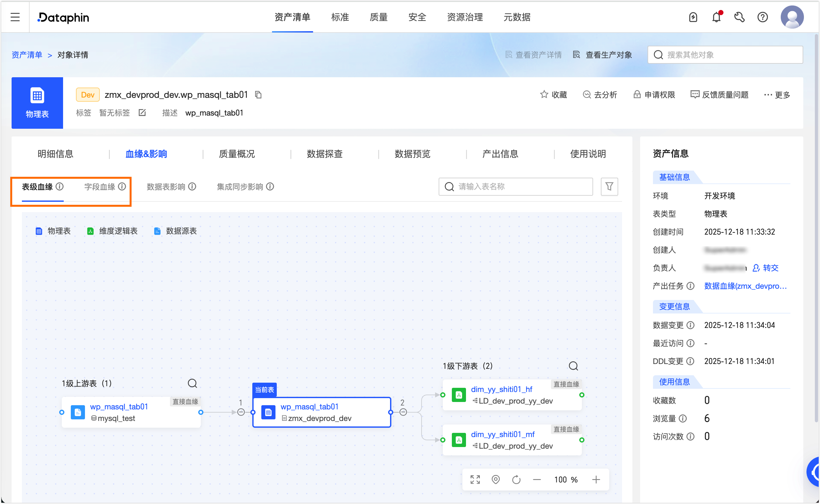Open the lineage filter funnel icon
Viewport: 820px width, 504px height.
tap(609, 187)
